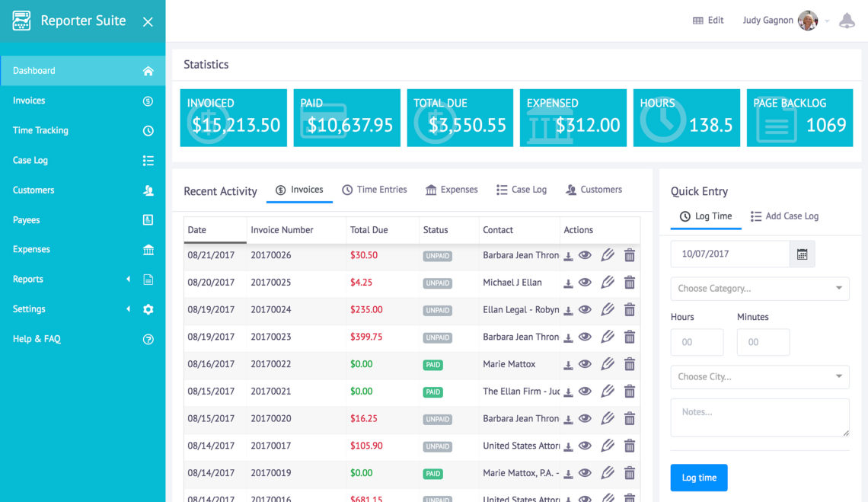The height and width of the screenshot is (502, 868).
Task: Download invoice 20170026
Action: 568,256
